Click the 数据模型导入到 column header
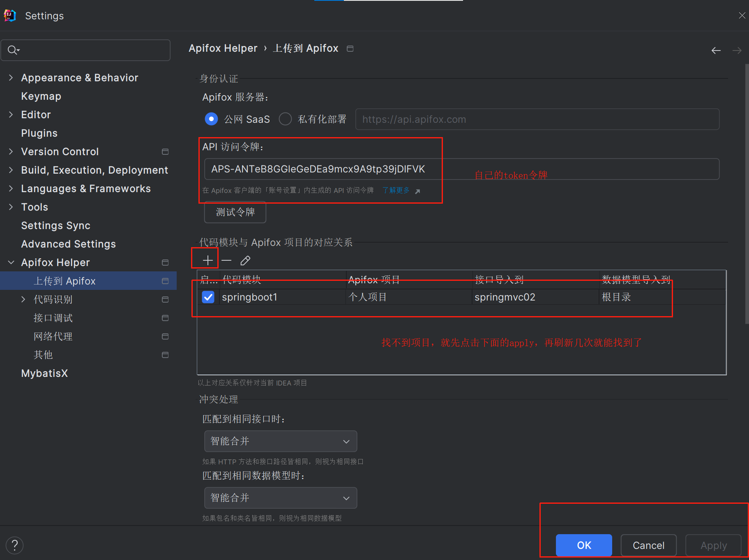Viewport: 749px width, 560px height. [x=662, y=280]
